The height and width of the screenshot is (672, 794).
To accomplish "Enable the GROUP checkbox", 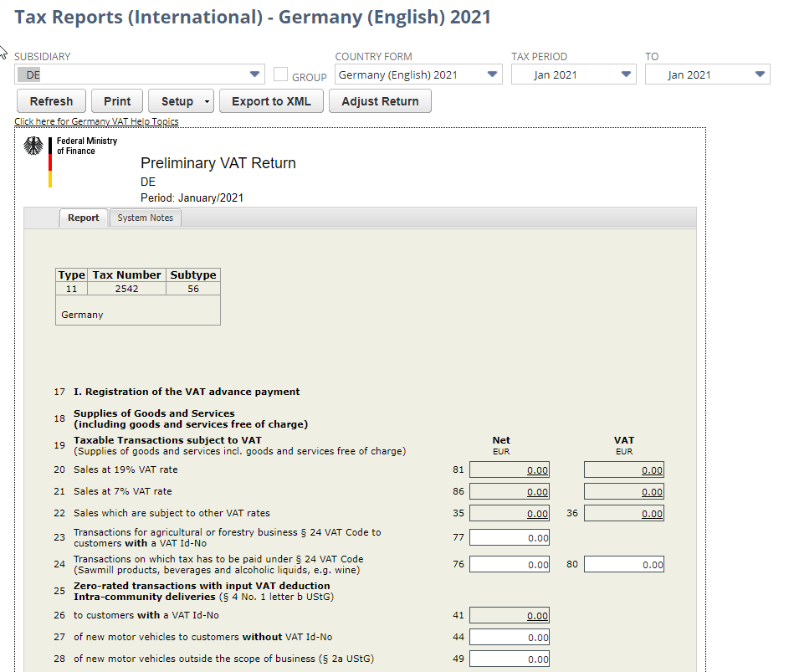I will [281, 74].
